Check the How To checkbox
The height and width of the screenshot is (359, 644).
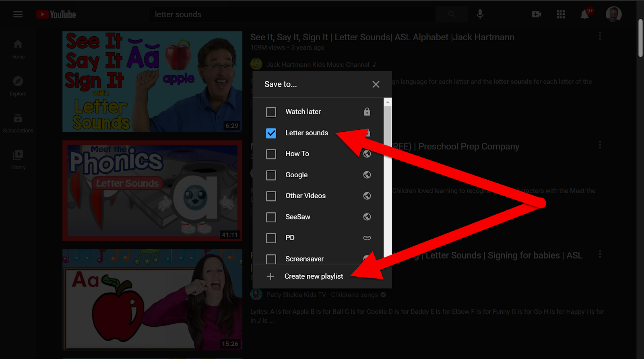[271, 154]
